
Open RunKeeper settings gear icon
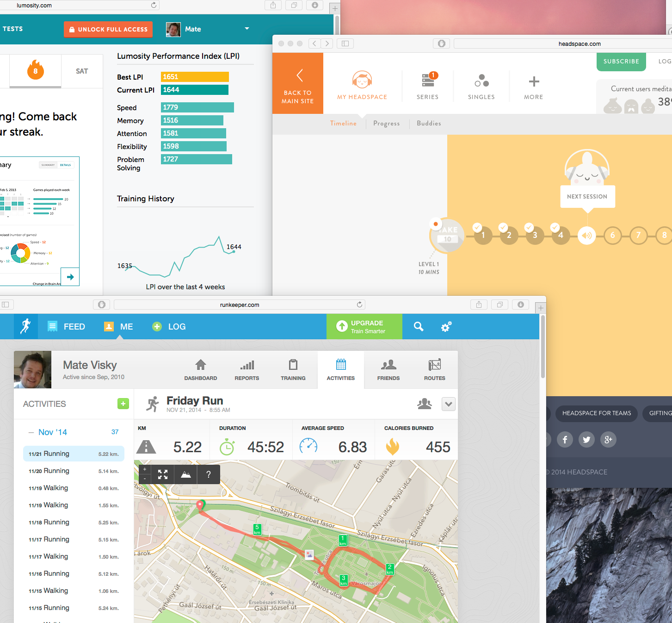point(446,327)
